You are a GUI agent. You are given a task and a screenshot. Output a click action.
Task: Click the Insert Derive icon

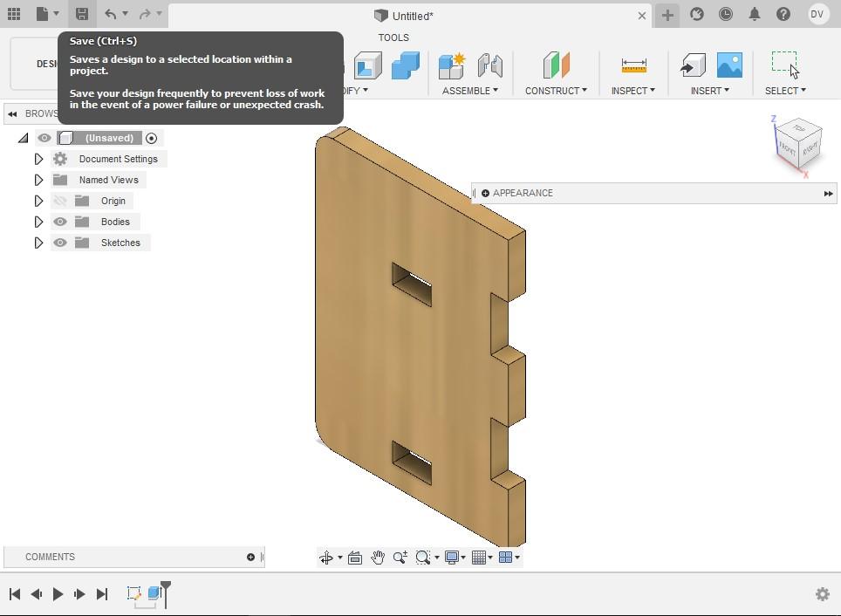pyautogui.click(x=693, y=65)
